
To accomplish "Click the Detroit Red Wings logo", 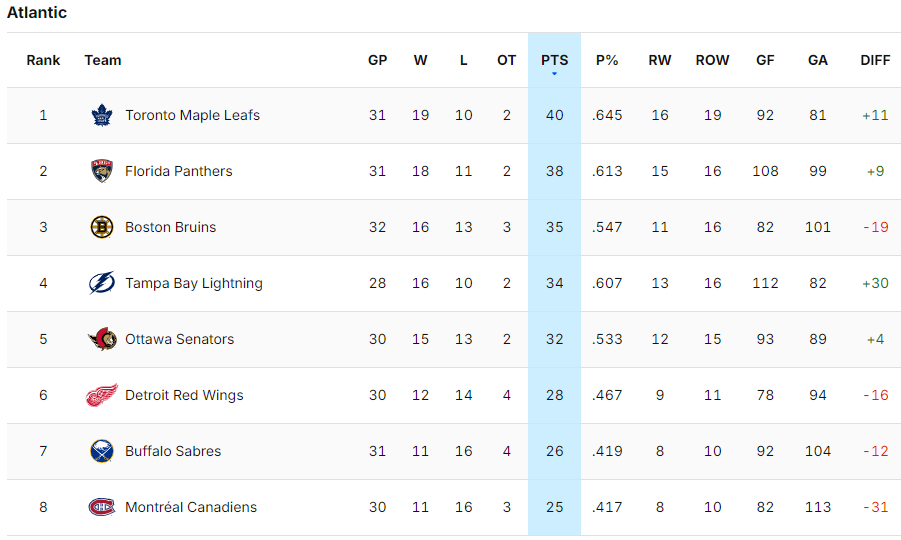I will pyautogui.click(x=102, y=395).
